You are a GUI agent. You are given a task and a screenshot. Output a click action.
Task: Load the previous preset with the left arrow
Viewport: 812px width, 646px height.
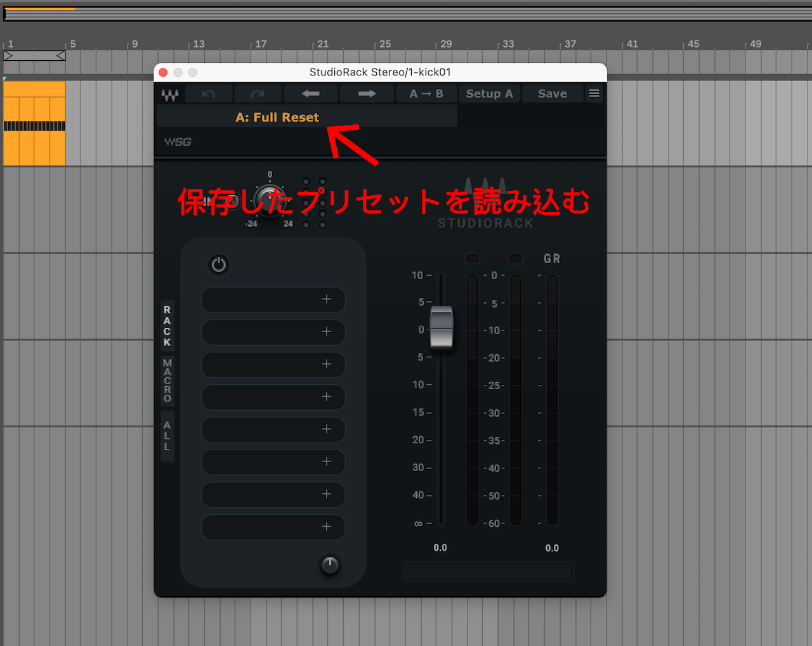[311, 94]
